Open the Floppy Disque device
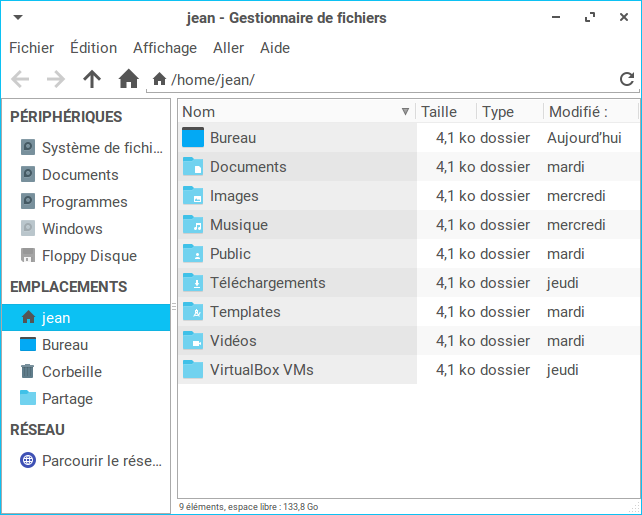Viewport: 642px width, 515px height. (x=88, y=256)
